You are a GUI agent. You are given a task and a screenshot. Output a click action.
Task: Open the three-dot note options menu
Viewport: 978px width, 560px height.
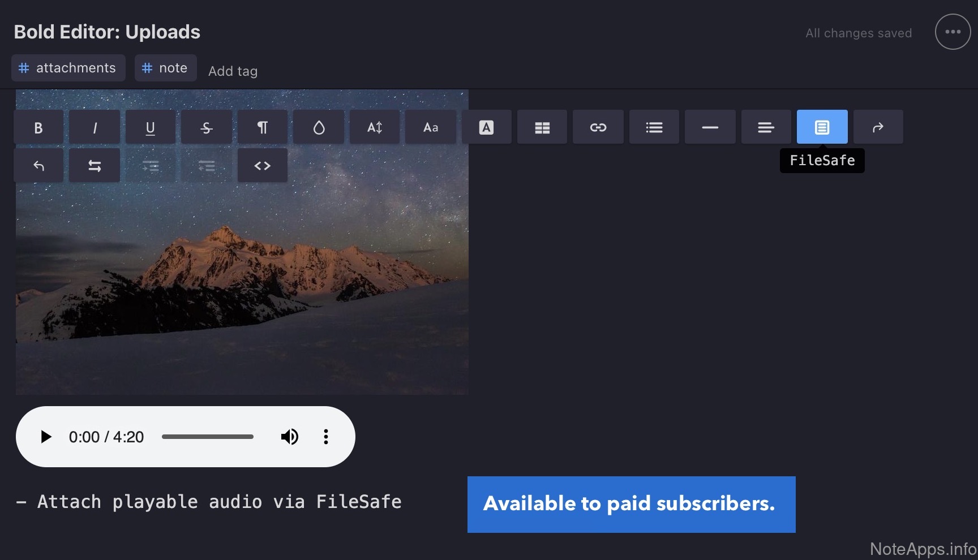coord(953,32)
